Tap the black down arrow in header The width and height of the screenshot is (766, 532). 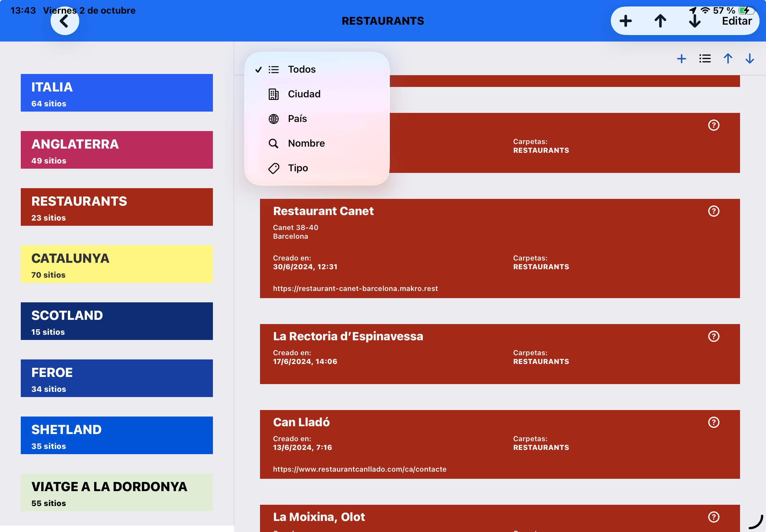(695, 21)
